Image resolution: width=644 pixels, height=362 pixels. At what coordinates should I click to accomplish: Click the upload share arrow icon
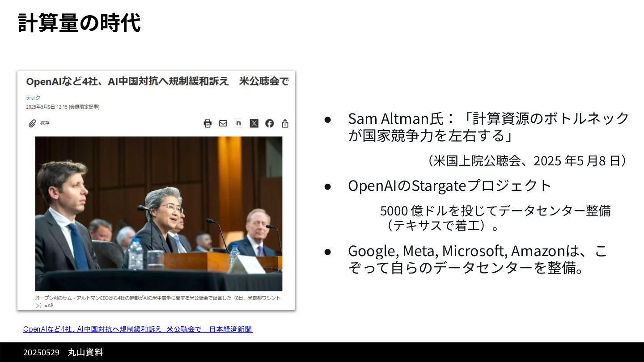click(285, 123)
